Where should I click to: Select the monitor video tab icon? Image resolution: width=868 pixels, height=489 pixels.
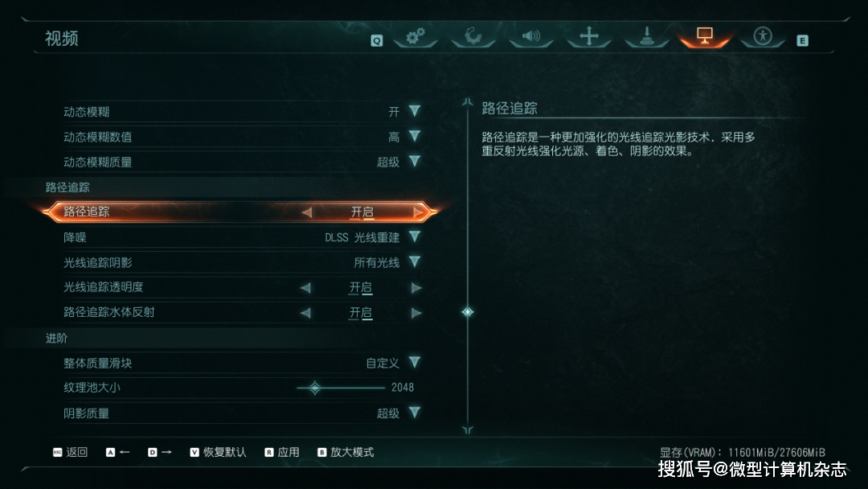705,36
